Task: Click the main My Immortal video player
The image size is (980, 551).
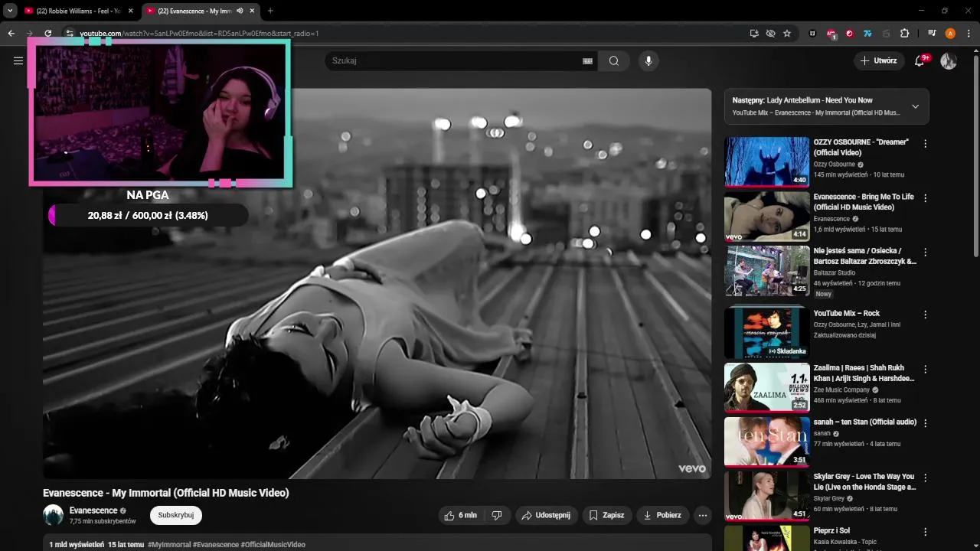Action: pyautogui.click(x=377, y=284)
